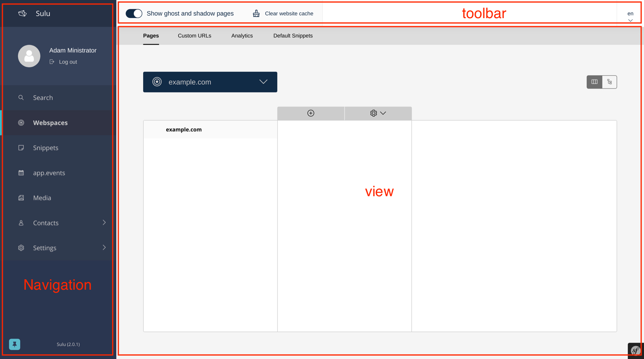Select the example.com row in column
Screen dimensions: 644x359
pyautogui.click(x=211, y=129)
